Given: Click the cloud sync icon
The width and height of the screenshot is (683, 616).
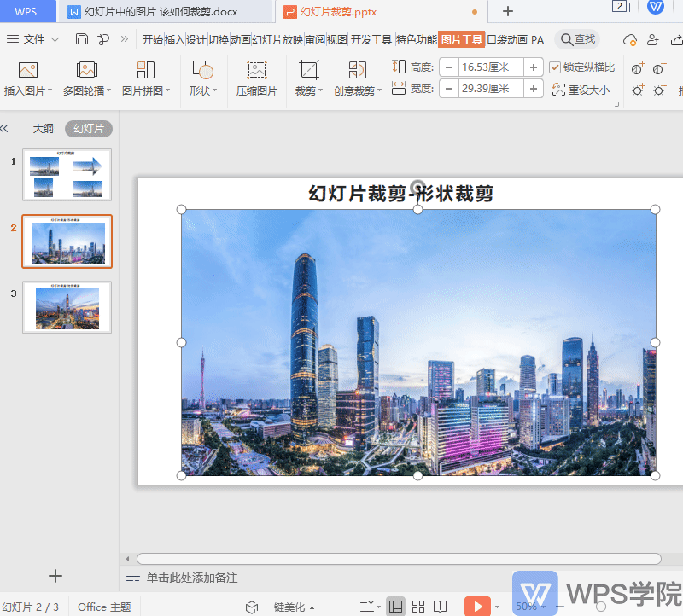Looking at the screenshot, I should tap(630, 39).
